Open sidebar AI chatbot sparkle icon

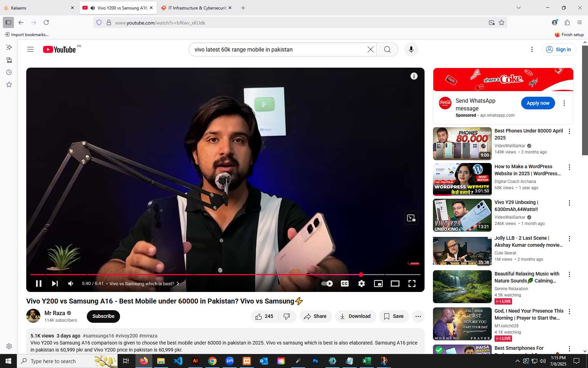point(9,47)
